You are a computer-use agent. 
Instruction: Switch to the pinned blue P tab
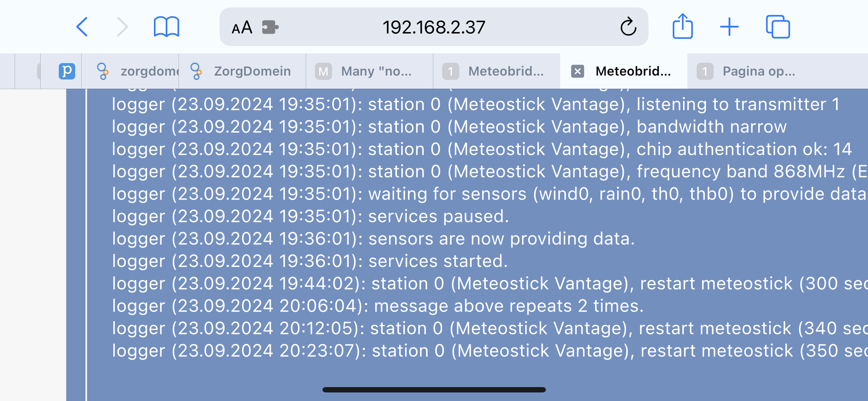point(67,71)
